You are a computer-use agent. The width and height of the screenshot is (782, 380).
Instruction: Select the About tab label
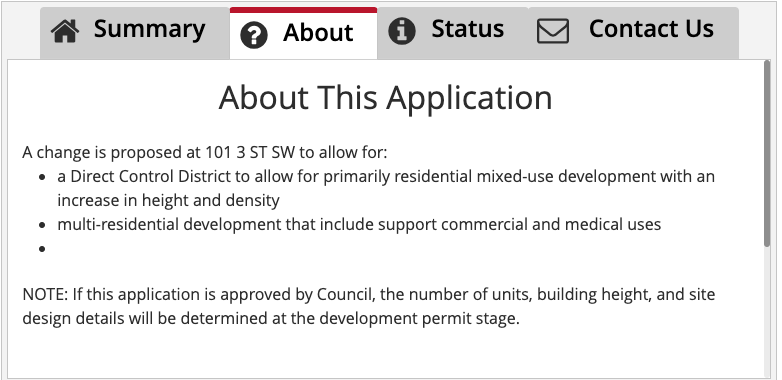click(x=318, y=33)
